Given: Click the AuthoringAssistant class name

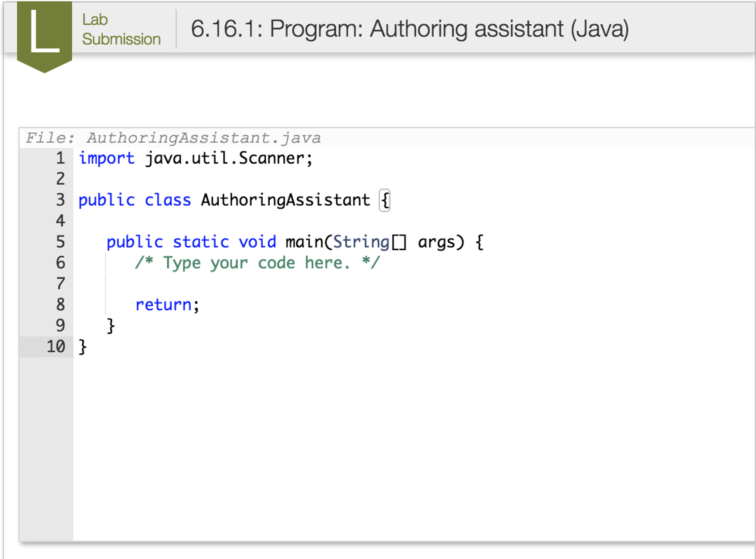Looking at the screenshot, I should pos(285,200).
